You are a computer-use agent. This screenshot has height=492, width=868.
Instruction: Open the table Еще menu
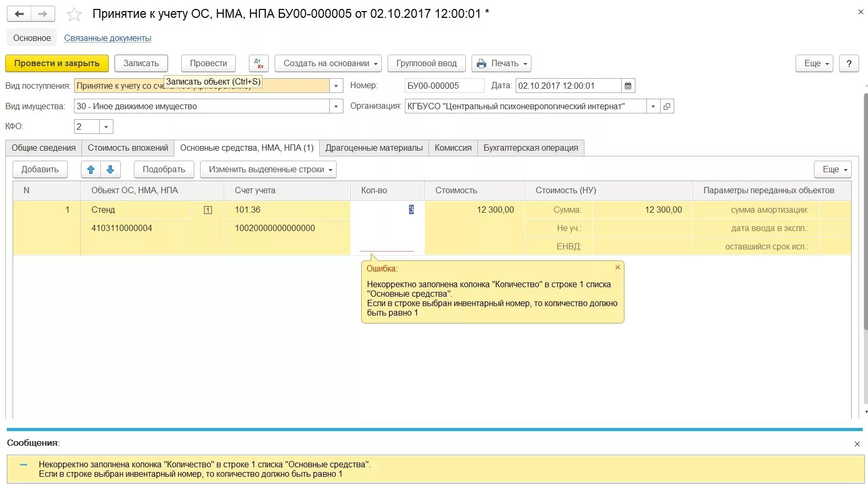(833, 170)
